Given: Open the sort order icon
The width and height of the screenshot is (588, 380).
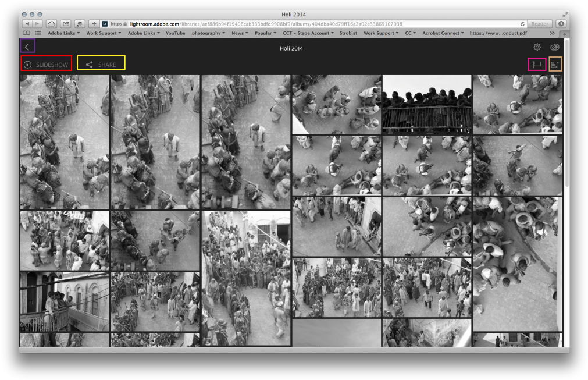Looking at the screenshot, I should coord(555,65).
